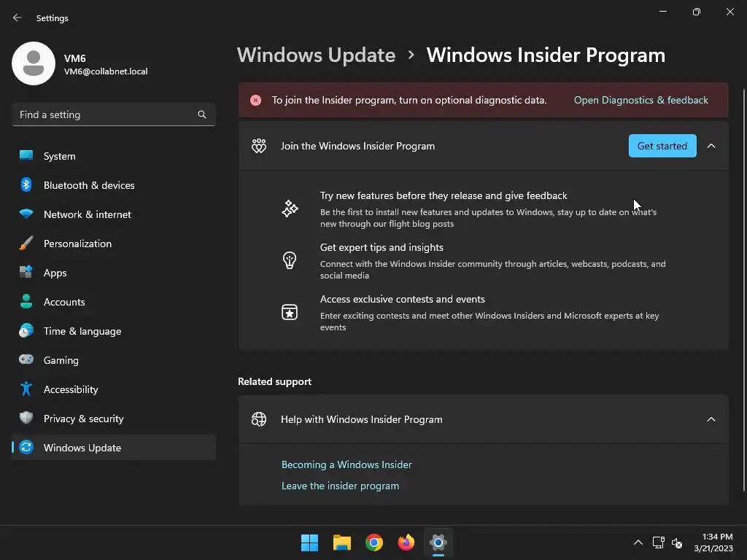The width and height of the screenshot is (747, 560).
Task: Launch Google Chrome from the taskbar
Action: (374, 542)
